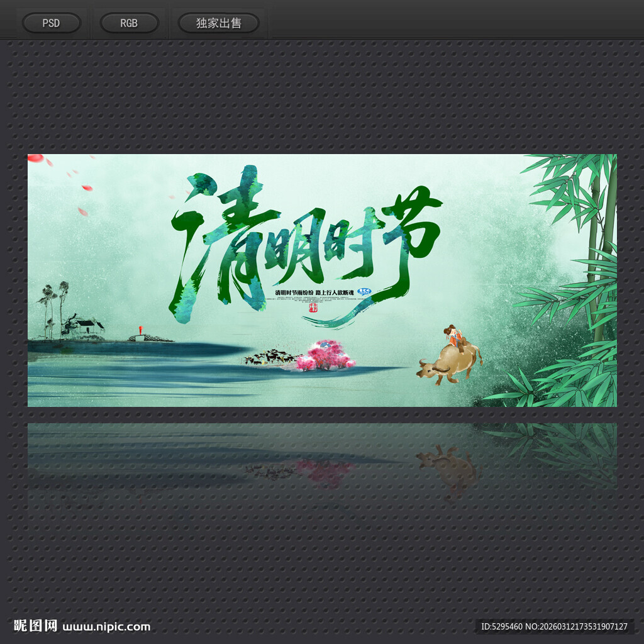The width and height of the screenshot is (644, 644).
Task: Click the PSD pill button
Action: tap(52, 23)
